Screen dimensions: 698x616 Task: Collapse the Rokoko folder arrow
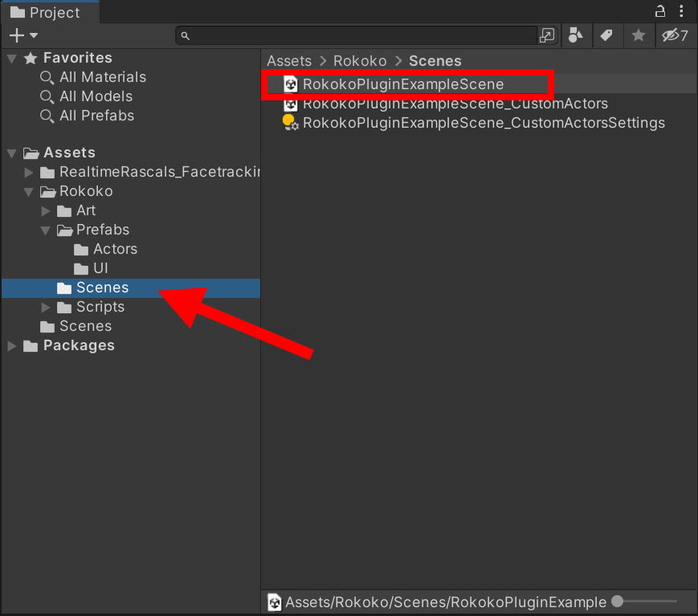[29, 192]
